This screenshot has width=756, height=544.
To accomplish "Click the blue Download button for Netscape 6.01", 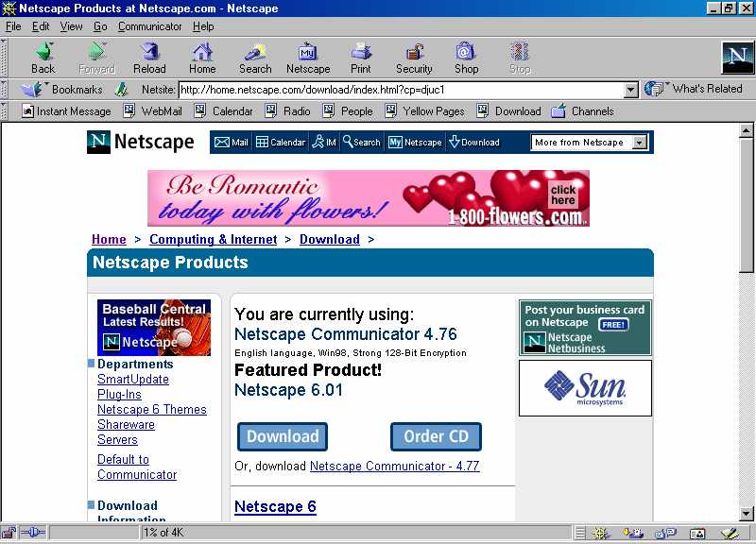I will coord(283,436).
